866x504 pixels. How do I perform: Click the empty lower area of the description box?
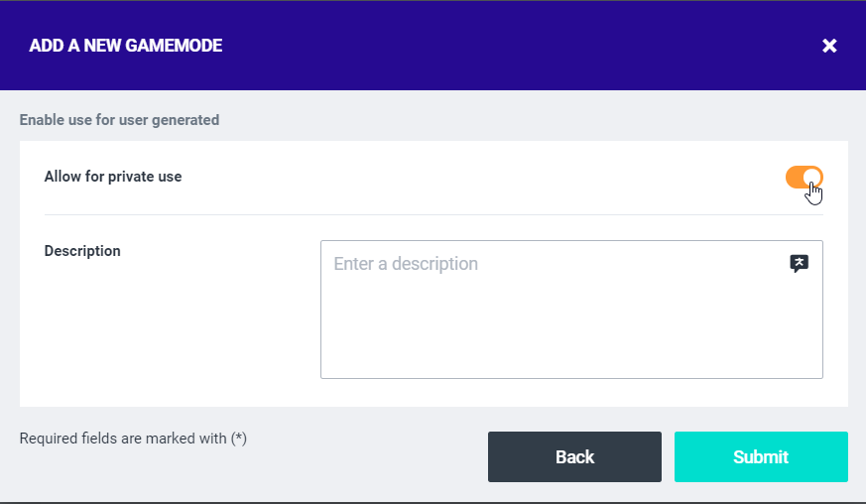(x=570, y=342)
